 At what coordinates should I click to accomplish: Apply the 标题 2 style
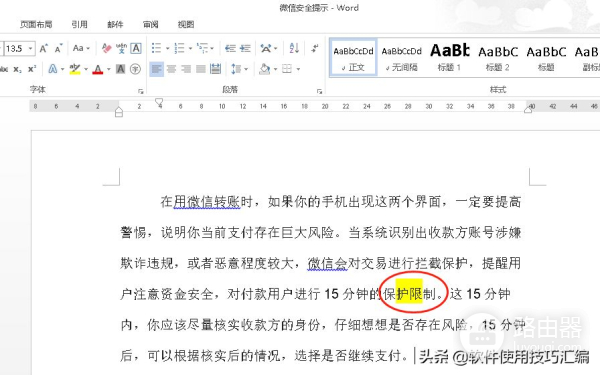click(498, 58)
